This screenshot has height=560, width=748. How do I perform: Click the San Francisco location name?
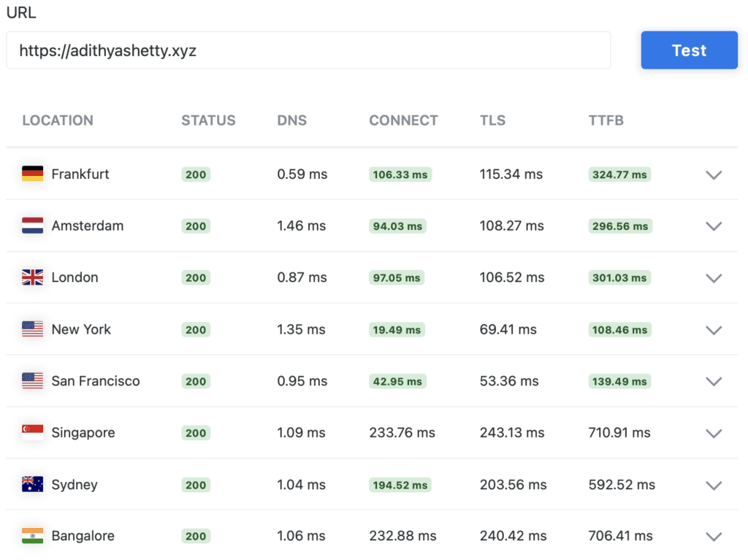click(x=96, y=380)
